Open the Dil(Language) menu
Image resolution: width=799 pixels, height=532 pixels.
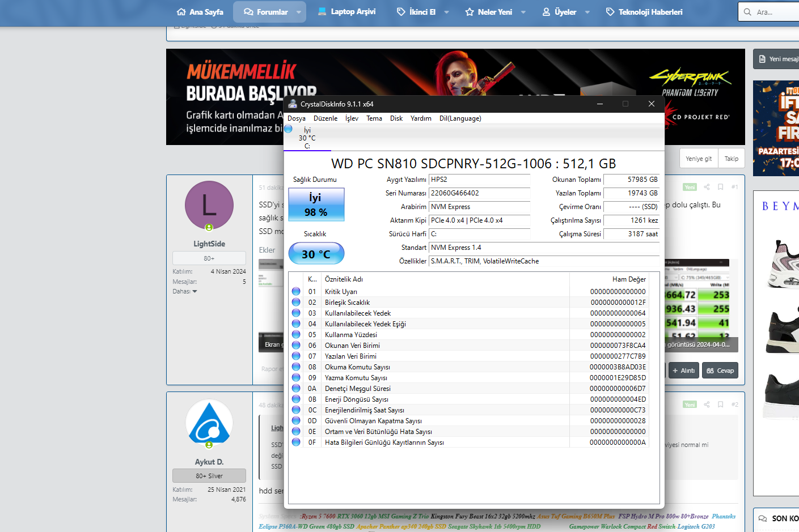pyautogui.click(x=460, y=118)
